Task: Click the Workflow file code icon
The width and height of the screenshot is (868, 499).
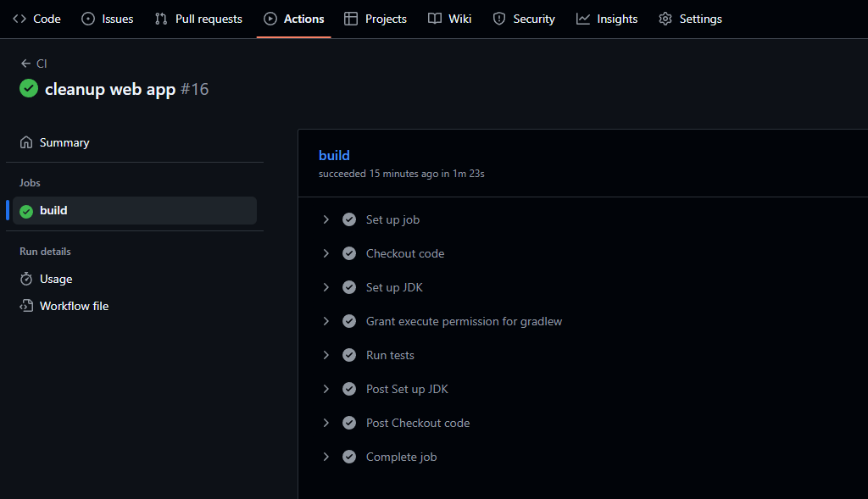Action: 26,306
